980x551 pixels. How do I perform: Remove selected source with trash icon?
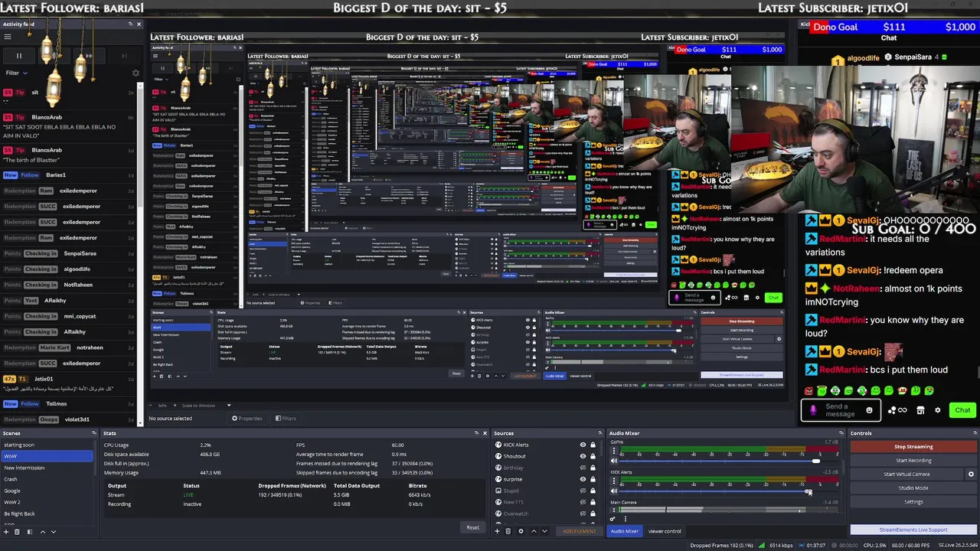click(508, 531)
